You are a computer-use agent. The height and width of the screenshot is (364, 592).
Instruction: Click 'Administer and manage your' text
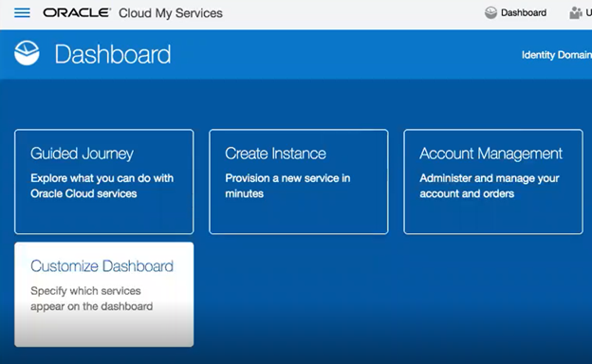tap(490, 178)
